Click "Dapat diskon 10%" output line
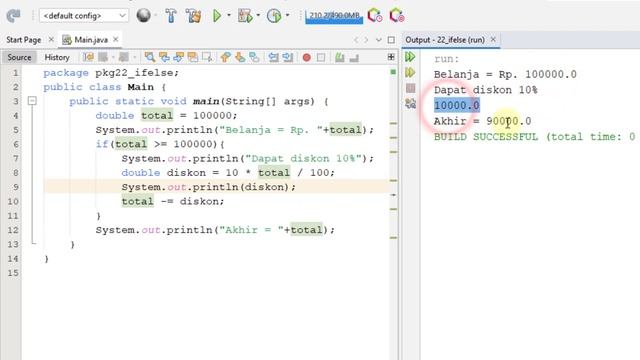Viewport: 640px width, 360px height. [x=485, y=90]
